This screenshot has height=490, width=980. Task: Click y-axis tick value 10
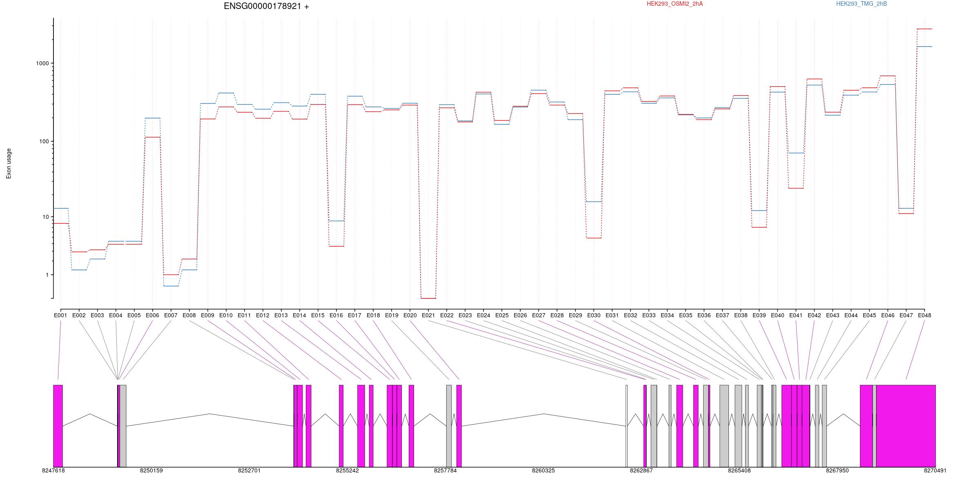click(x=46, y=217)
